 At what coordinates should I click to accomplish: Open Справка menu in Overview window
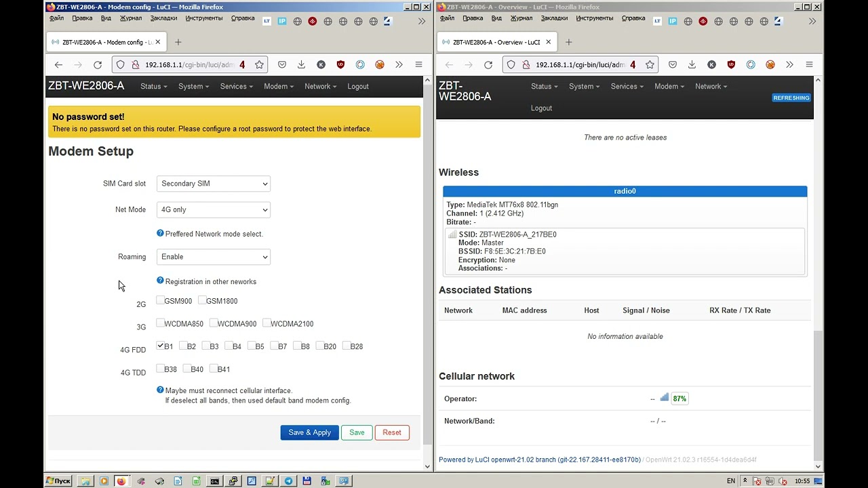pos(633,18)
